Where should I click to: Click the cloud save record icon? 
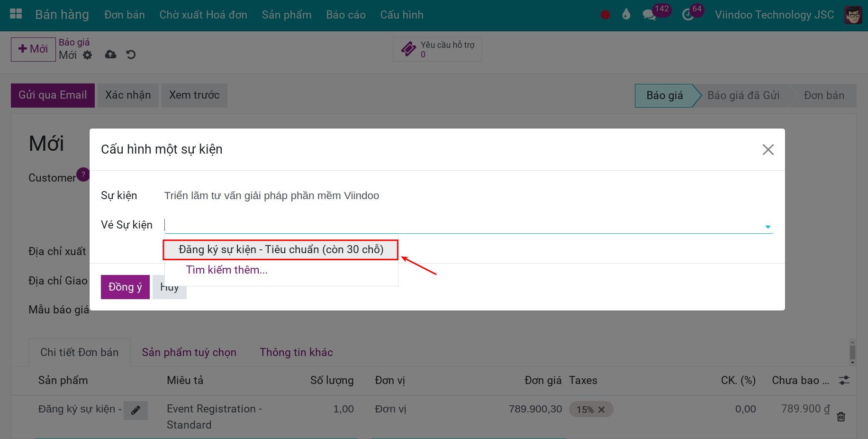point(110,55)
